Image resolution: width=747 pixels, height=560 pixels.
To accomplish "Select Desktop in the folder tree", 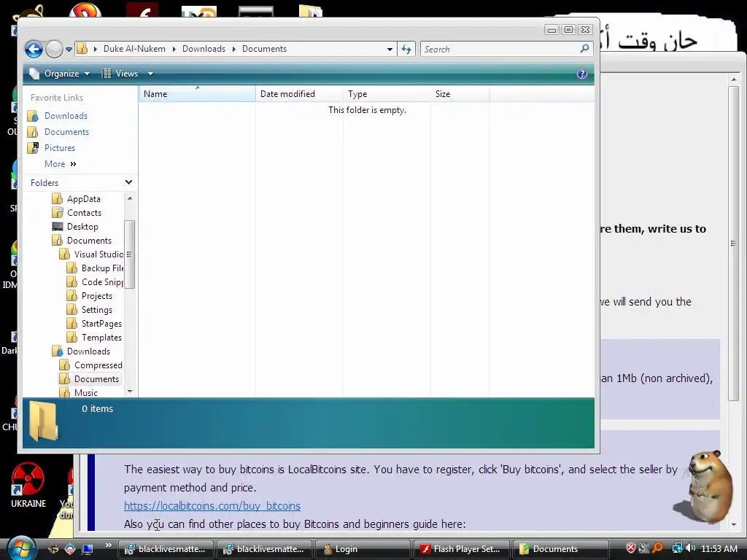I will 82,226.
